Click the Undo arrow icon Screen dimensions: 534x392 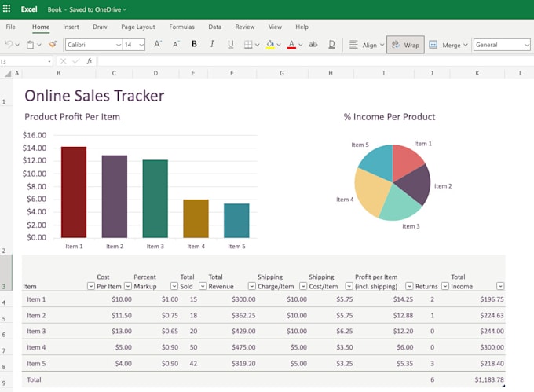click(8, 45)
